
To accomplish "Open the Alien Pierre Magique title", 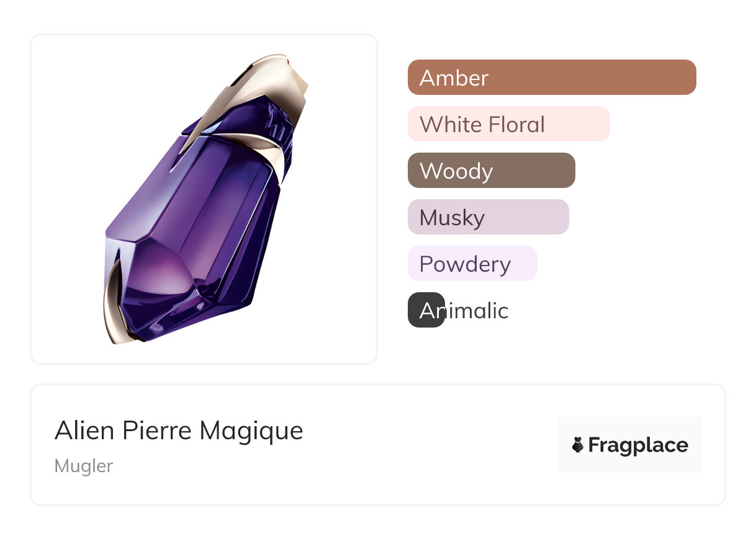I will (179, 431).
